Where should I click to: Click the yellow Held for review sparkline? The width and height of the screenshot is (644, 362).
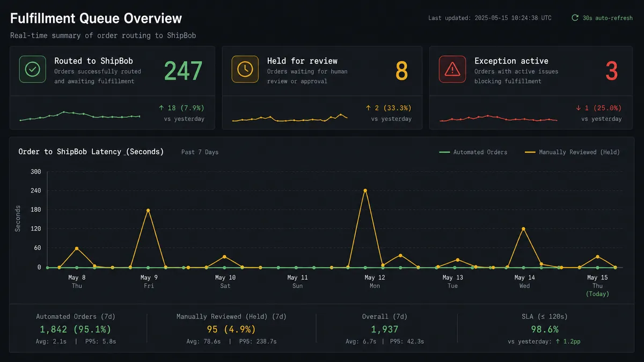(x=290, y=118)
